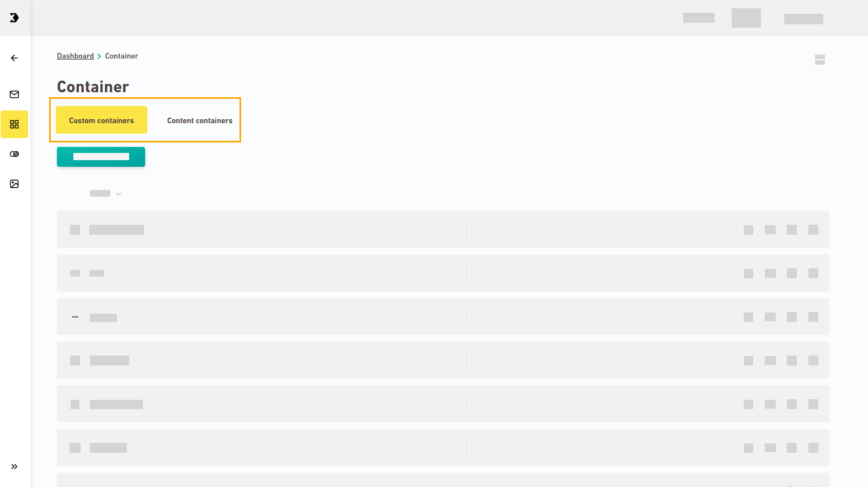Expand the sidebar with the double chevron
This screenshot has width=868, height=487.
click(x=14, y=467)
